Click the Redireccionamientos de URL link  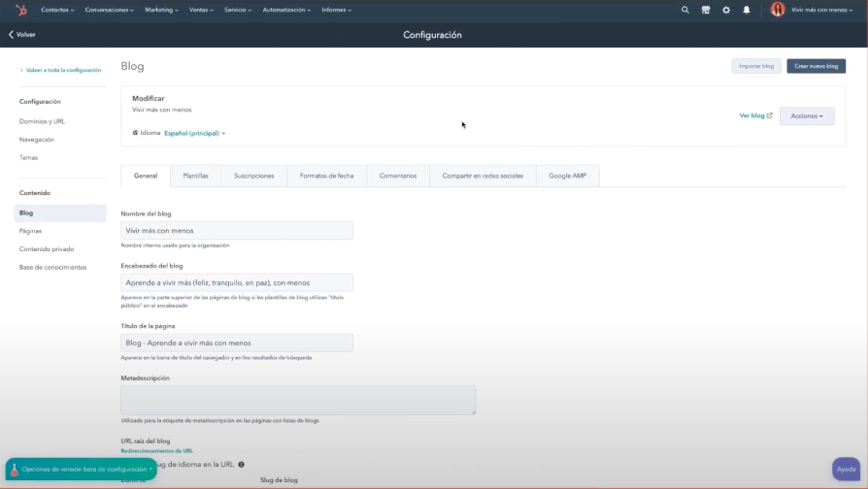[x=156, y=451]
